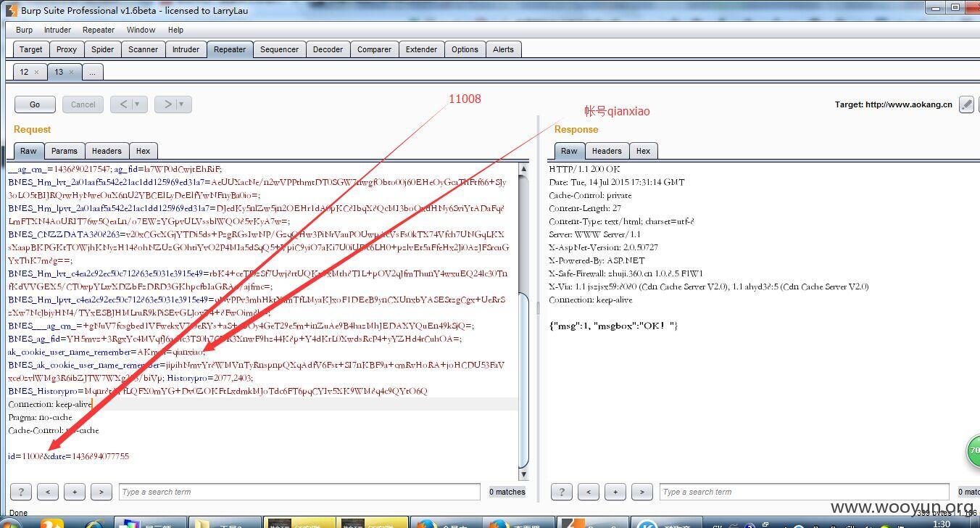Click the Burp Suite title bar icon

pos(12,9)
